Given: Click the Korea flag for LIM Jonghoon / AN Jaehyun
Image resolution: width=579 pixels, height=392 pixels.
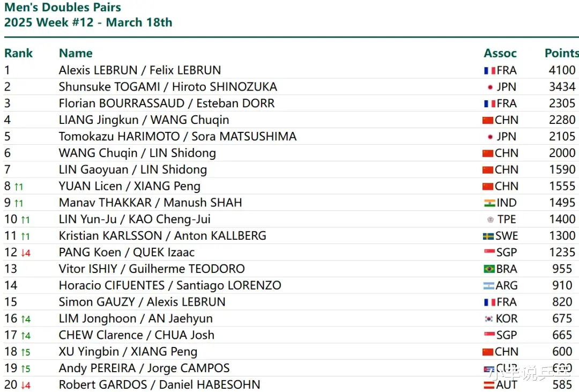Looking at the screenshot, I should (x=489, y=319).
